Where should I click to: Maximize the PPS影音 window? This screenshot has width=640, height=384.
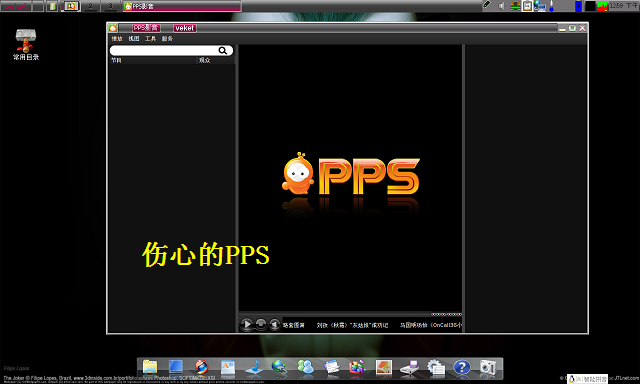click(x=572, y=28)
